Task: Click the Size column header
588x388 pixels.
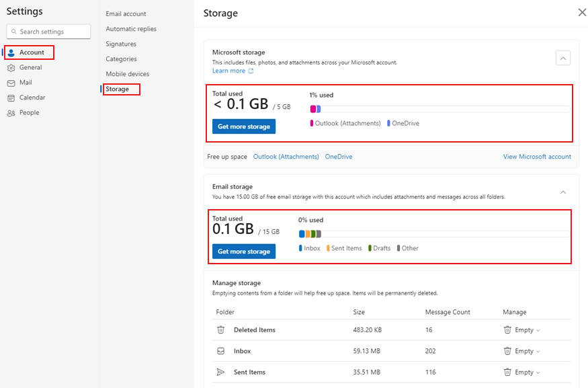Action: coord(358,312)
